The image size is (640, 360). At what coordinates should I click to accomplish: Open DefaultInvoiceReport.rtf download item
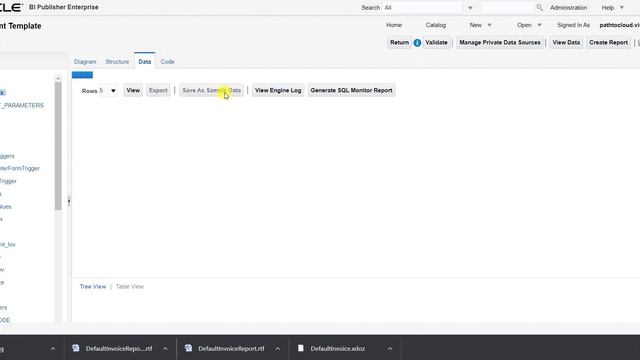coord(231,349)
